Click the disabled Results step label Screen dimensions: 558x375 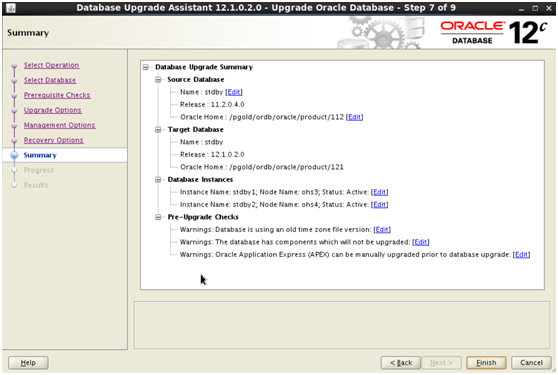(36, 185)
